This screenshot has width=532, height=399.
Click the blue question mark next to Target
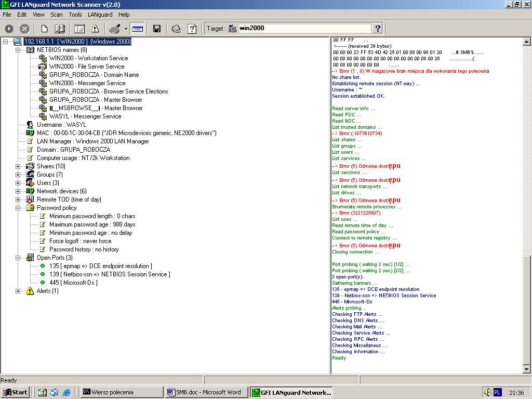pos(377,29)
